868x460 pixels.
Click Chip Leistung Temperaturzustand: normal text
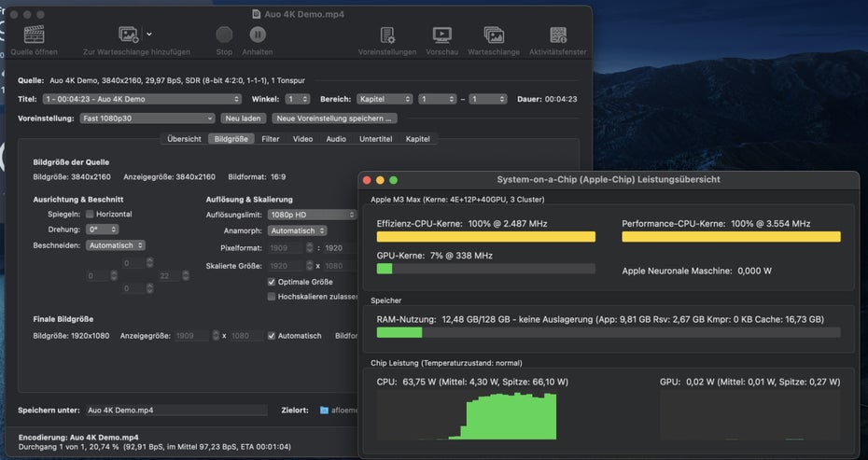pos(446,363)
